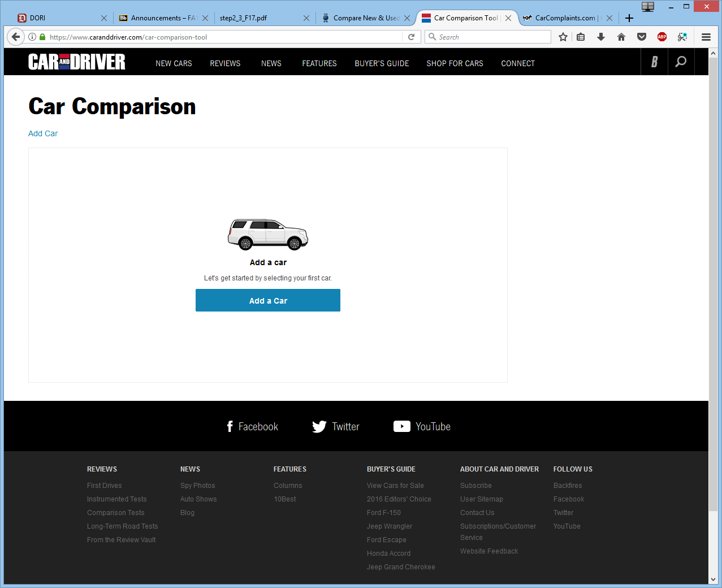The height and width of the screenshot is (588, 722).
Task: Click the desktop monitor icon in title bar
Action: pyautogui.click(x=648, y=7)
